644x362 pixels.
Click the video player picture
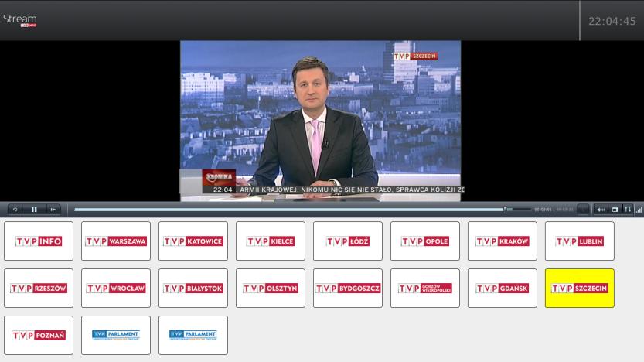320,121
